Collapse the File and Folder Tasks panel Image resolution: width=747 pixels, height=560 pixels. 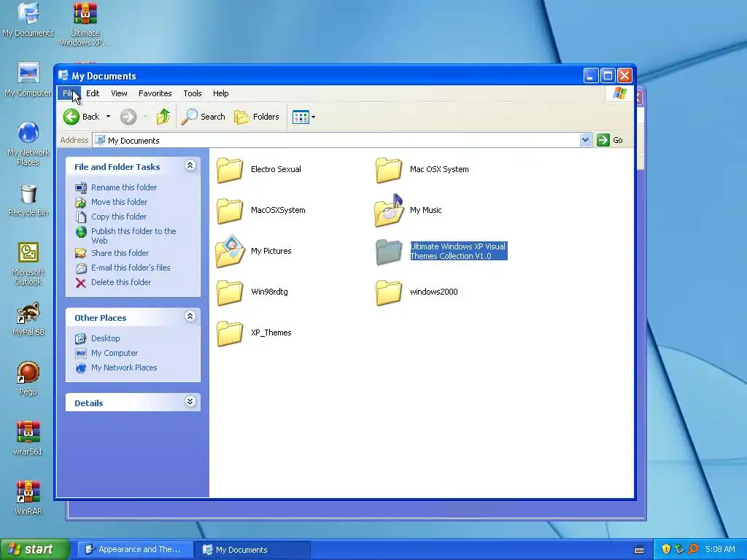(x=190, y=166)
